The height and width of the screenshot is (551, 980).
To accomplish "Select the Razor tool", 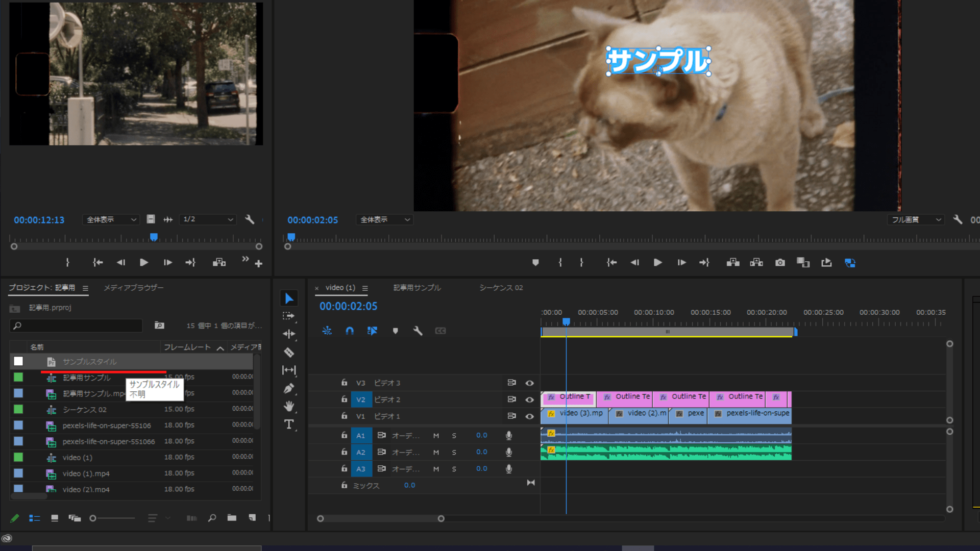I will [x=289, y=352].
